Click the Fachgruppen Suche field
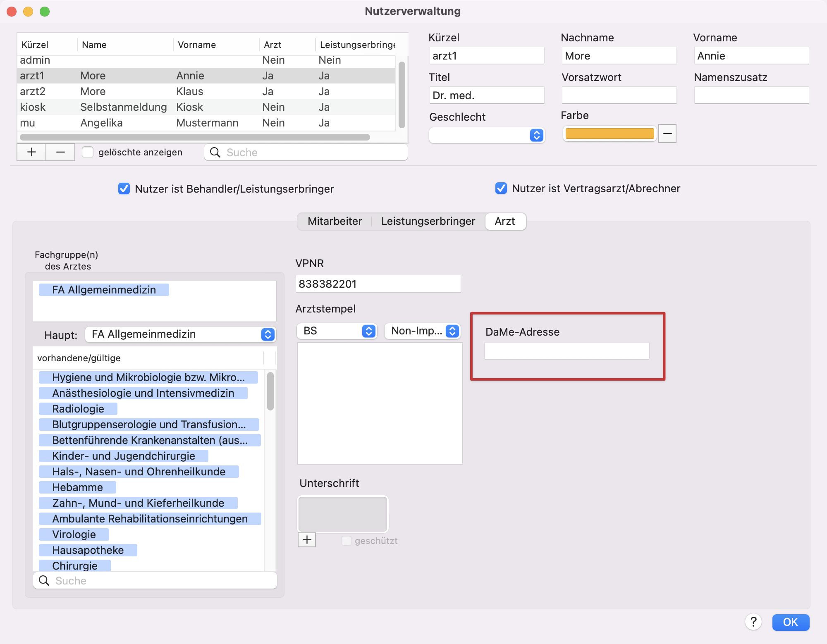827x644 pixels. tap(155, 580)
